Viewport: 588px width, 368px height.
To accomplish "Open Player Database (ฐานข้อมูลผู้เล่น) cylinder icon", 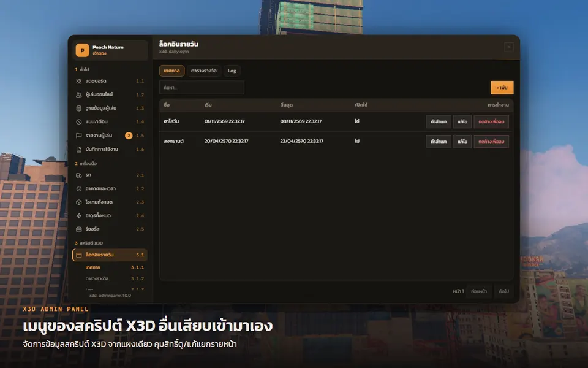I will point(79,108).
